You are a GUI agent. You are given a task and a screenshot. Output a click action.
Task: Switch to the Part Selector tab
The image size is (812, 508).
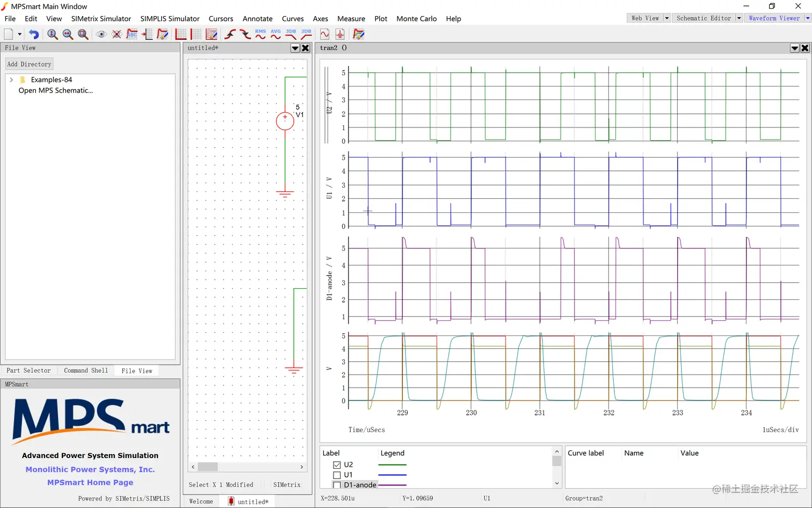coord(28,370)
